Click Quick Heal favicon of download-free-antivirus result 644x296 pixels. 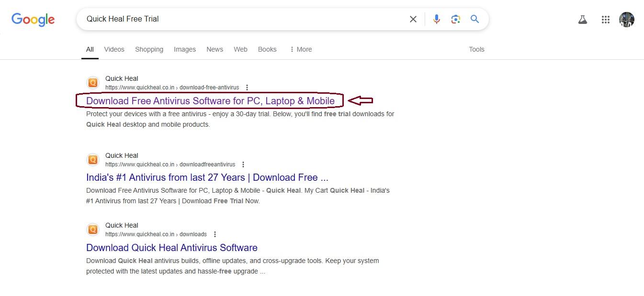pos(93,83)
